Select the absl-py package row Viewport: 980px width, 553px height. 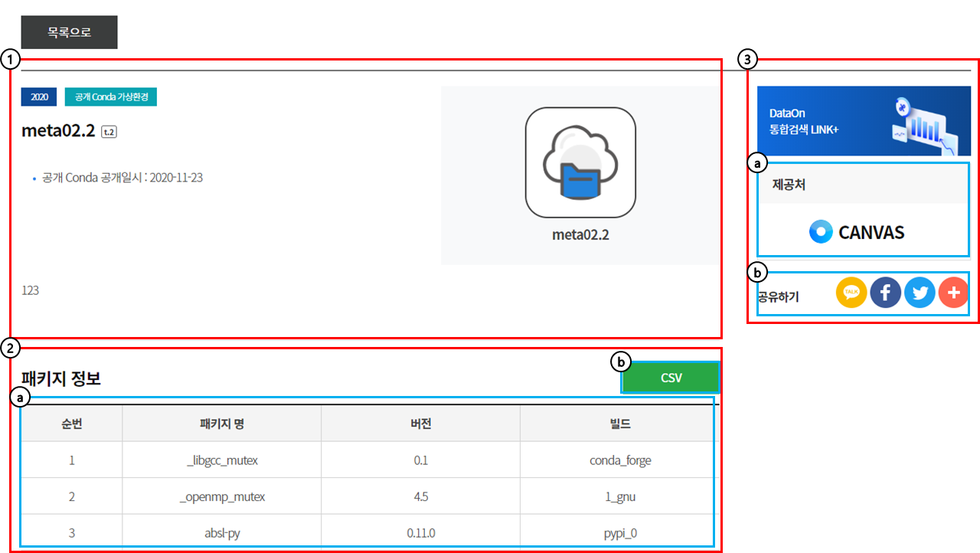coord(221,533)
